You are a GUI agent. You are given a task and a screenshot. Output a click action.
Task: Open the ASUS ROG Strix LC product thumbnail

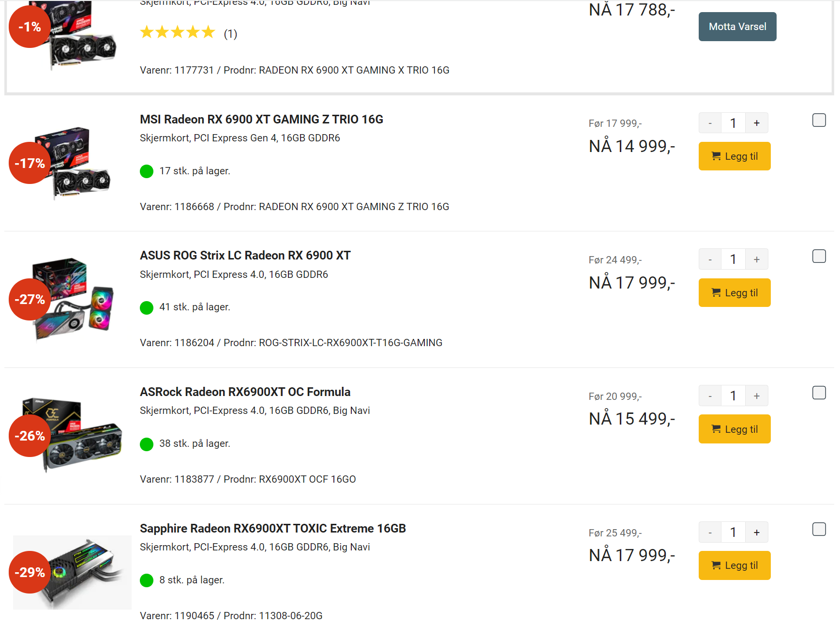pos(73,299)
